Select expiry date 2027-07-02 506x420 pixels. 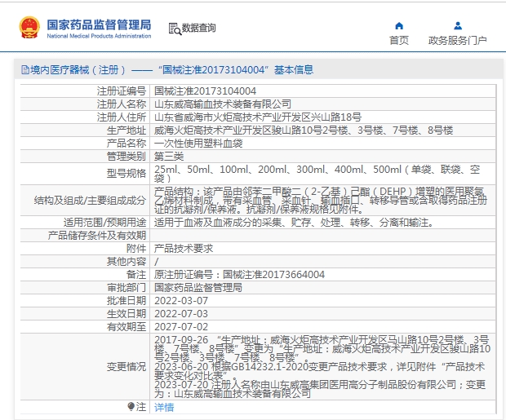coord(181,327)
